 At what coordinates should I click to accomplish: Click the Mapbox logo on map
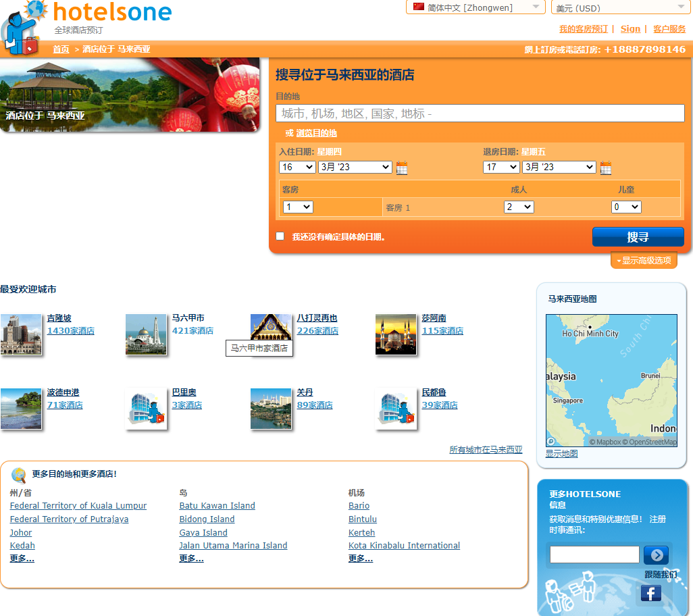click(x=550, y=441)
